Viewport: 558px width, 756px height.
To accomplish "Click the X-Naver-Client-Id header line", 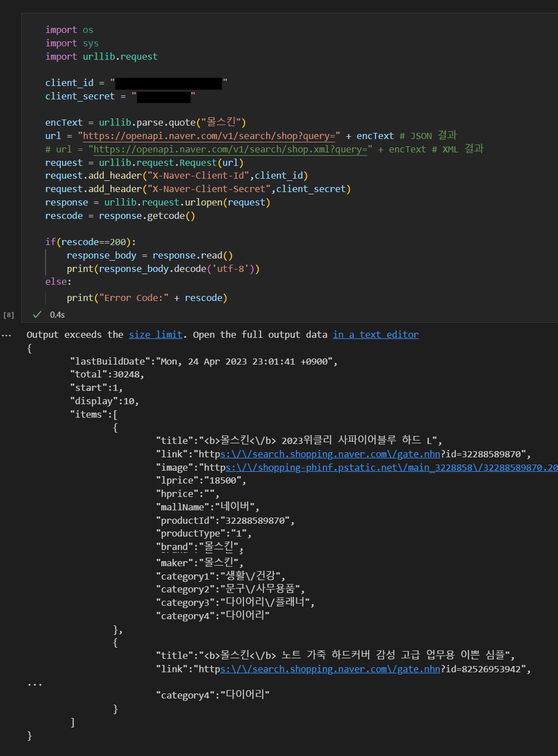I will pyautogui.click(x=176, y=175).
